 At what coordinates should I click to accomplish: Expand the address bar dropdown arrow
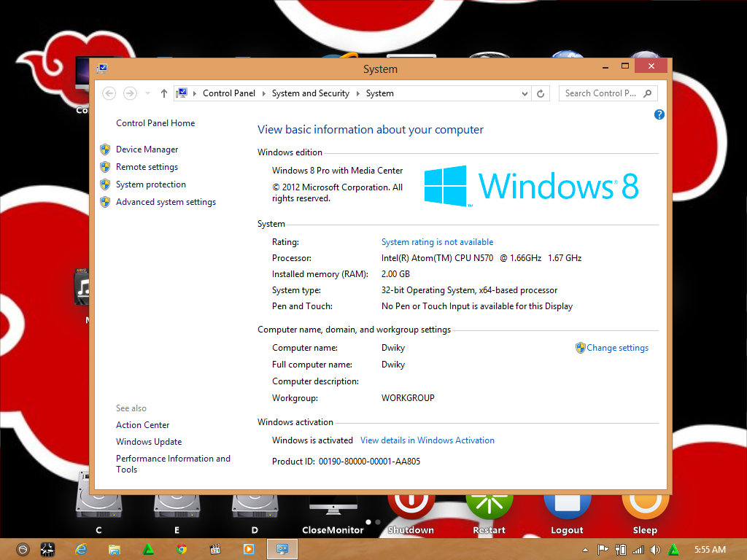point(524,93)
